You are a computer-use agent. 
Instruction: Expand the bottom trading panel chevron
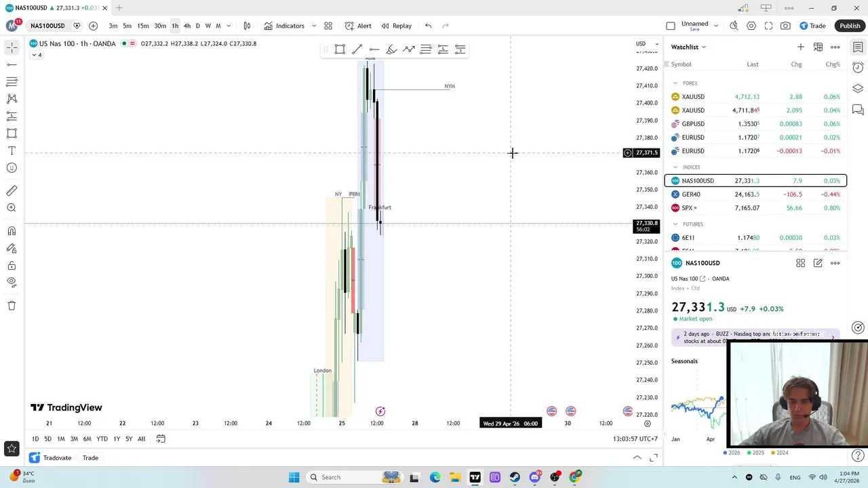pyautogui.click(x=637, y=458)
